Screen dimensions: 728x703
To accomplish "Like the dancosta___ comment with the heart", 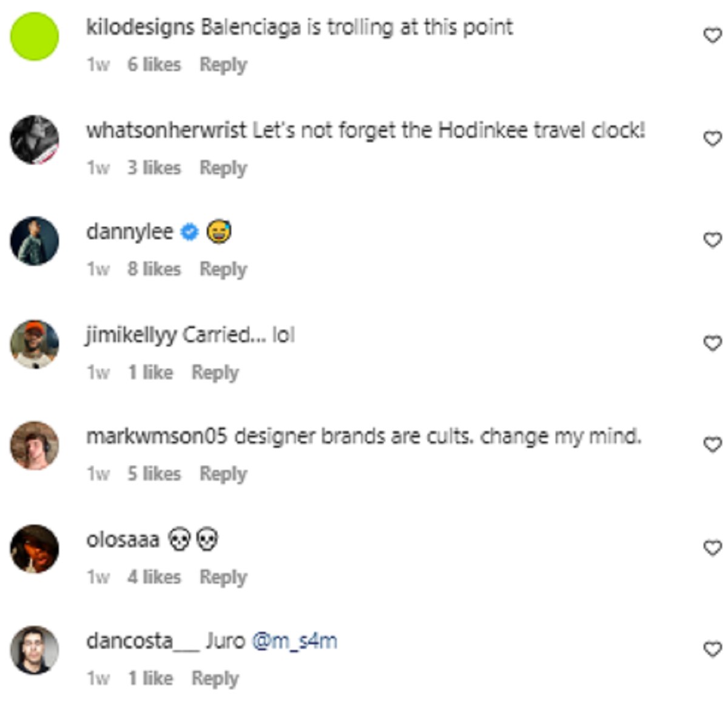I will tap(712, 650).
